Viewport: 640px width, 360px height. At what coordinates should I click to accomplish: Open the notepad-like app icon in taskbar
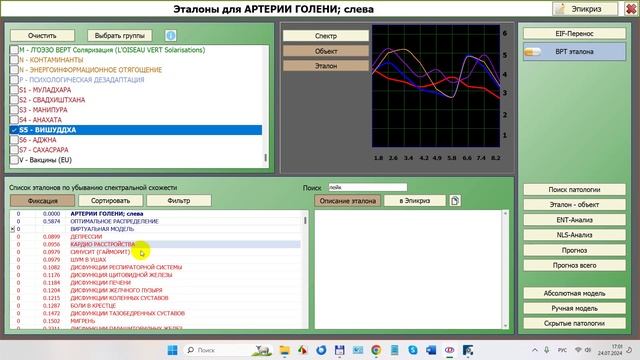[394, 350]
